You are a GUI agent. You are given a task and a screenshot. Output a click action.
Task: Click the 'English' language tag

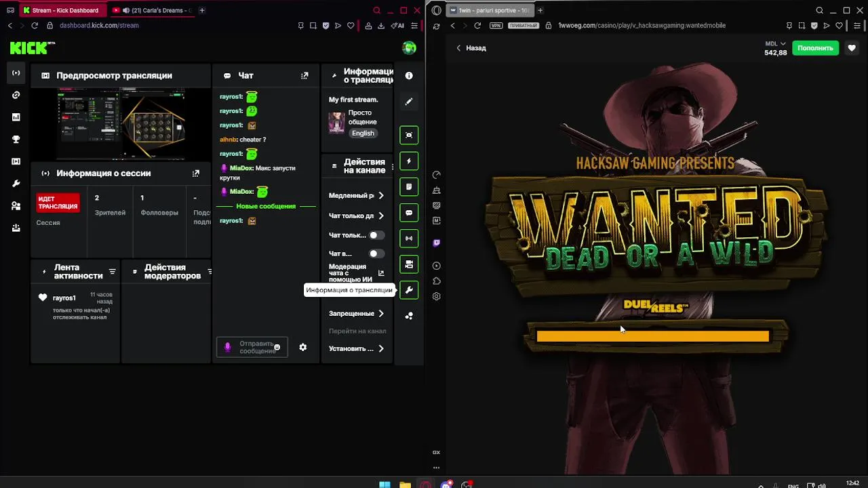pos(363,134)
